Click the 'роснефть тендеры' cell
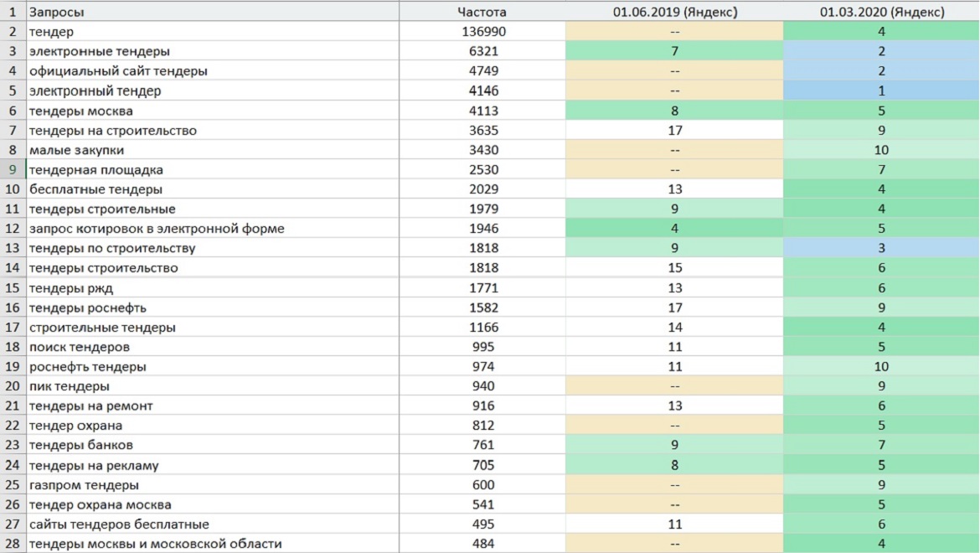 tap(213, 366)
